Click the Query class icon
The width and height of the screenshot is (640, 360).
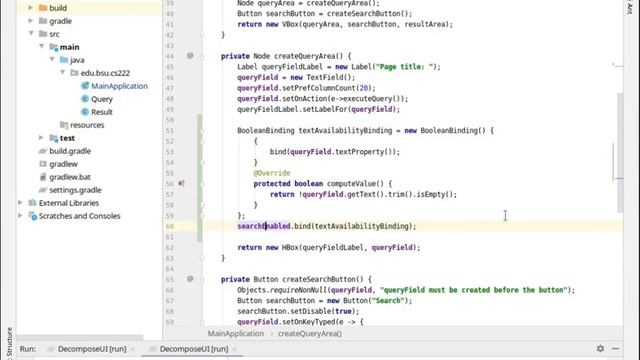[x=85, y=99]
